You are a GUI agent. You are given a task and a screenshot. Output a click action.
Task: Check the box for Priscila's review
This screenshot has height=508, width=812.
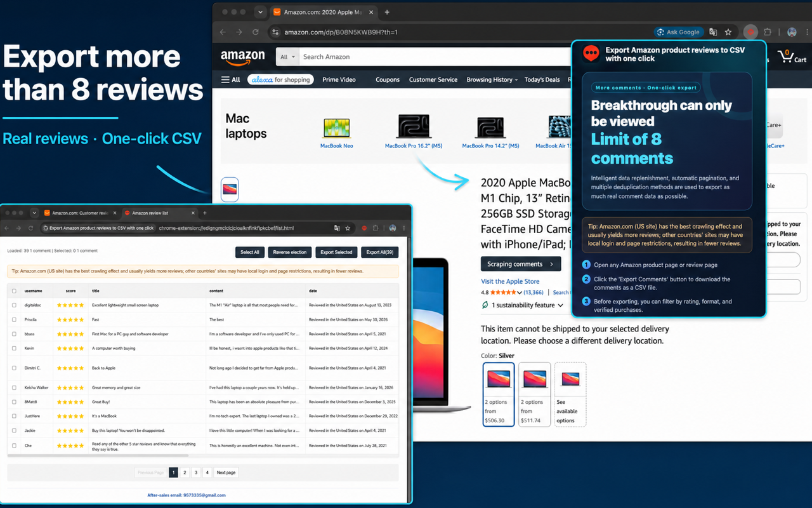pyautogui.click(x=14, y=319)
